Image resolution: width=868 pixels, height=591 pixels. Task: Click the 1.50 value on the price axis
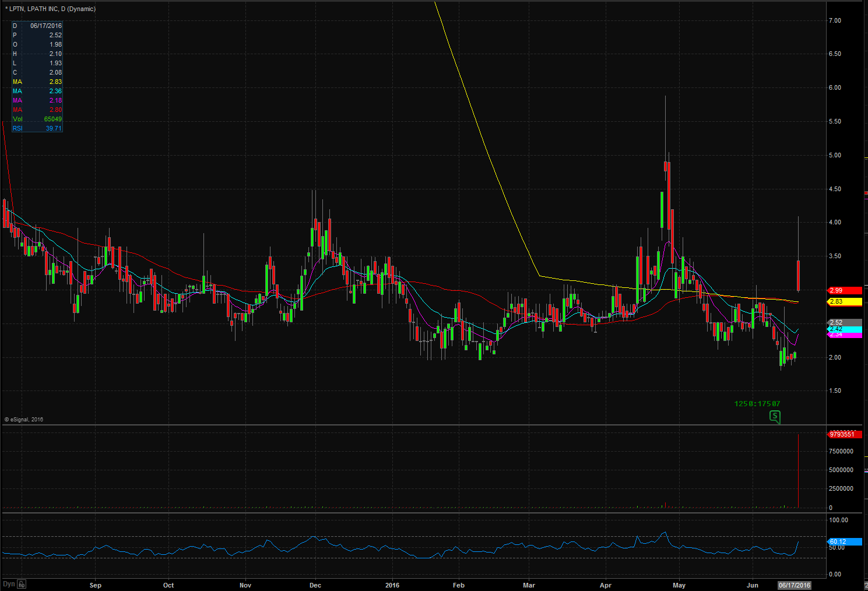(835, 391)
